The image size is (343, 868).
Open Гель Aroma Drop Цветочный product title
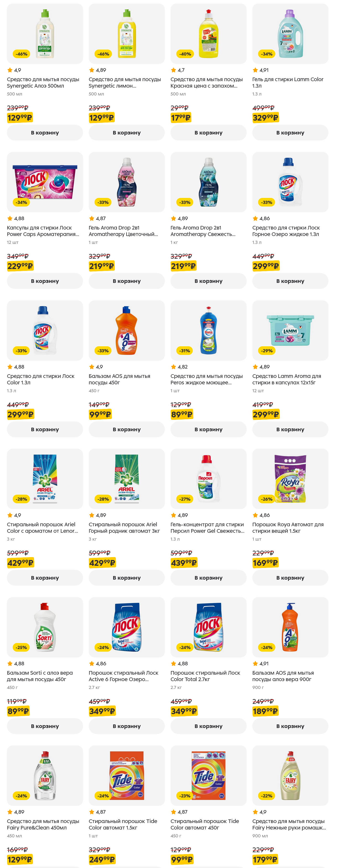[x=123, y=231]
